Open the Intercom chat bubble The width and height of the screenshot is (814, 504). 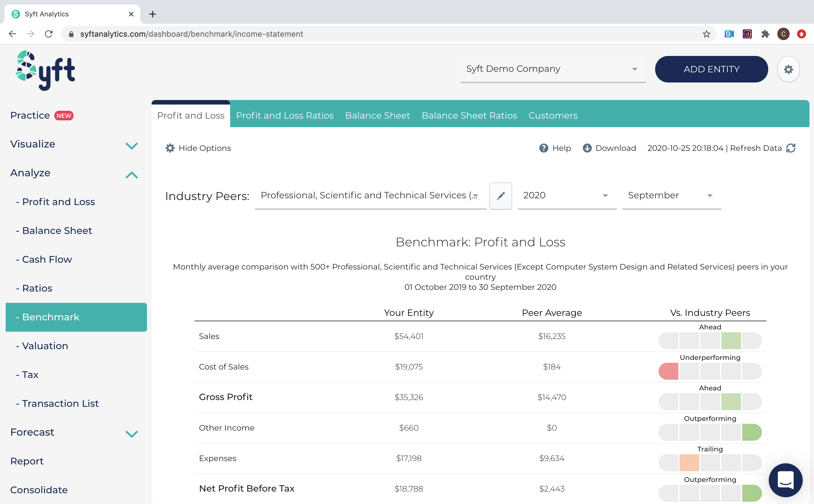coord(786,480)
